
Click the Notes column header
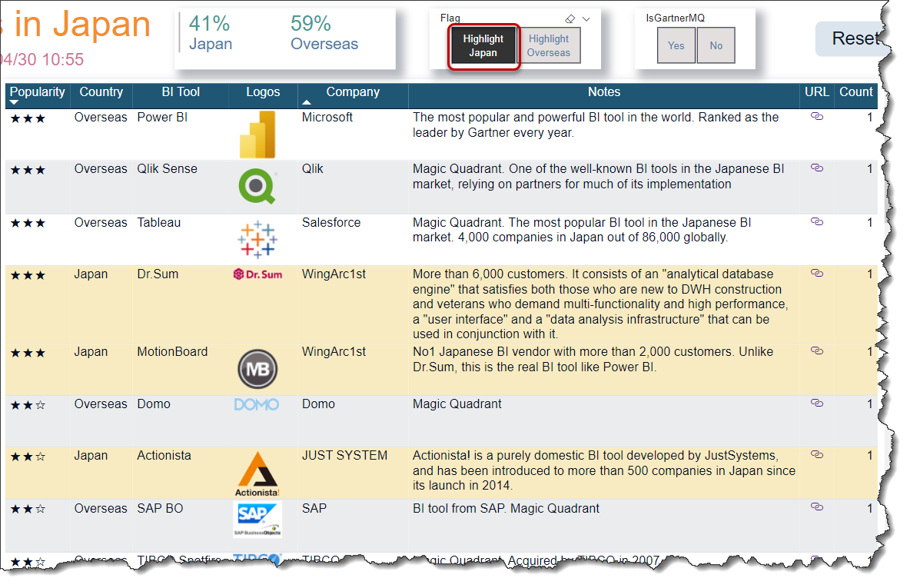(603, 95)
